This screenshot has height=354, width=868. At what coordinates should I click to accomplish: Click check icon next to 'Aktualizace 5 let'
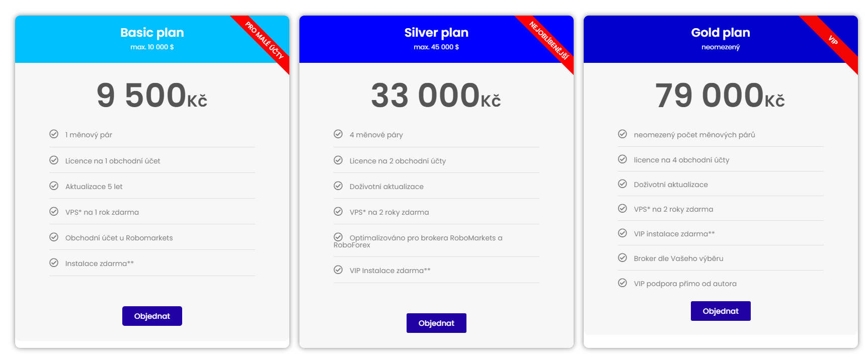click(54, 186)
